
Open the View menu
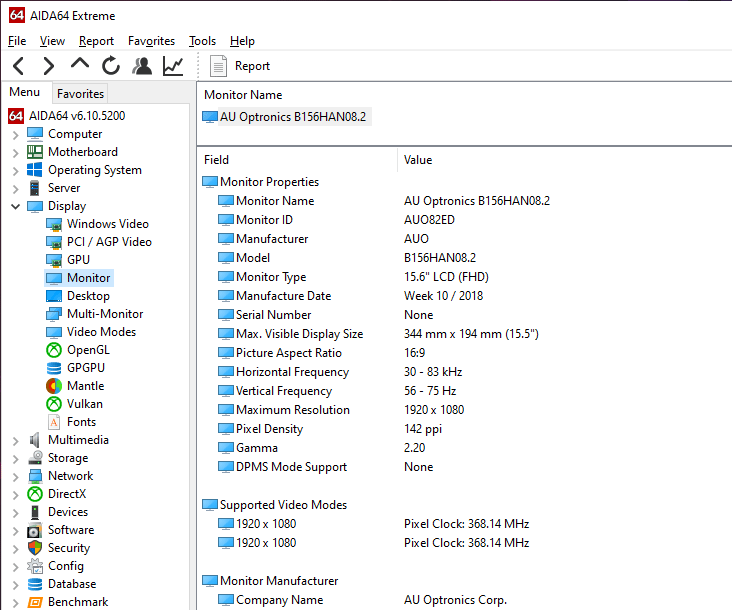point(52,41)
